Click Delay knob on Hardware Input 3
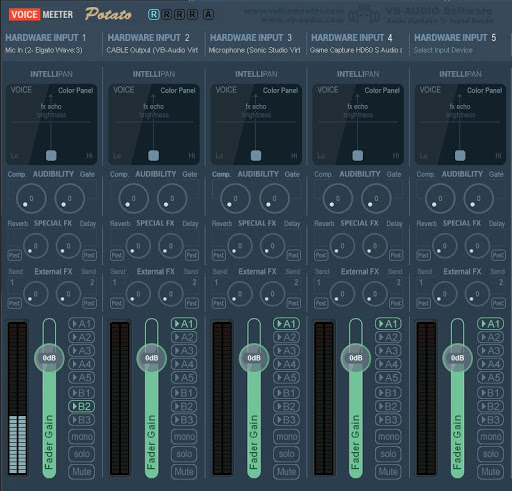 pyautogui.click(x=272, y=246)
